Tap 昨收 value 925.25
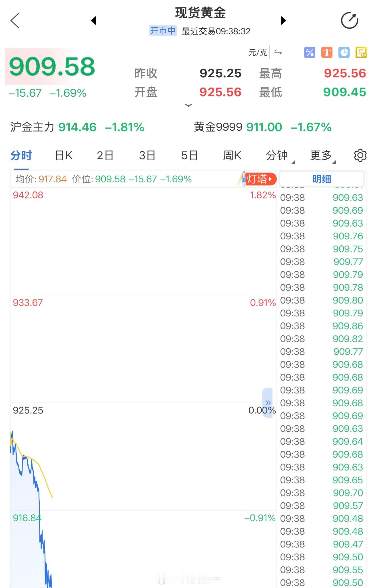Viewport: 377px width, 588px height. [x=220, y=73]
